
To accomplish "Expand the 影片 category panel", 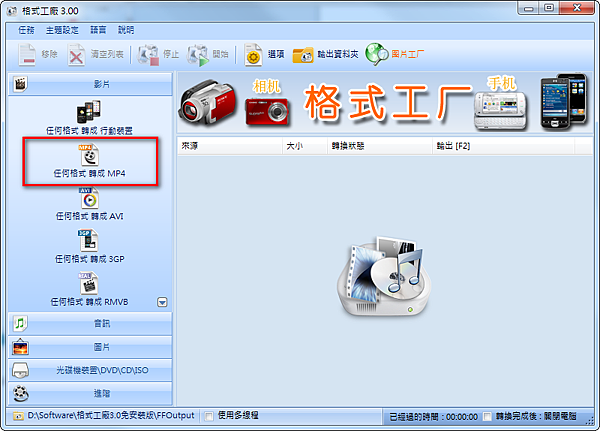I will click(90, 84).
